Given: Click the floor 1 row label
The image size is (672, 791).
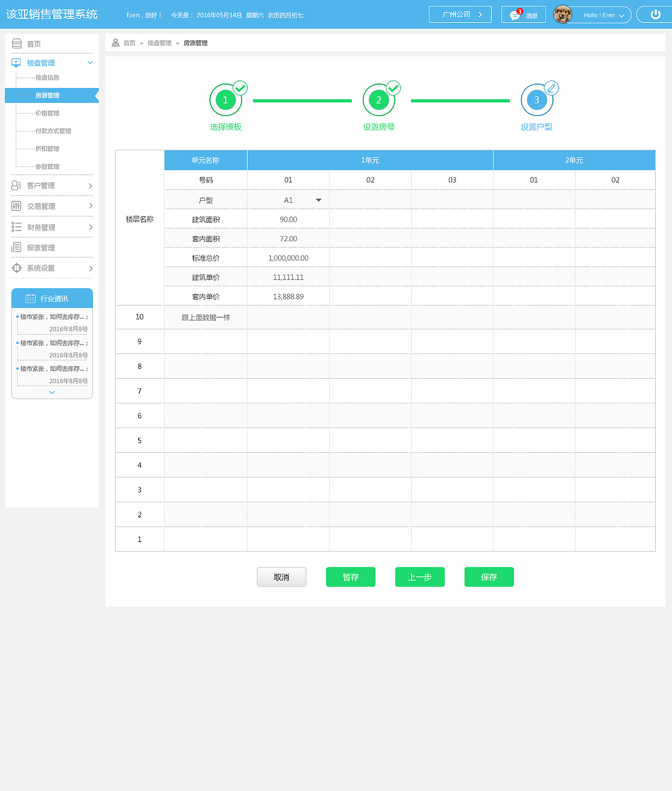Looking at the screenshot, I should coord(140,539).
